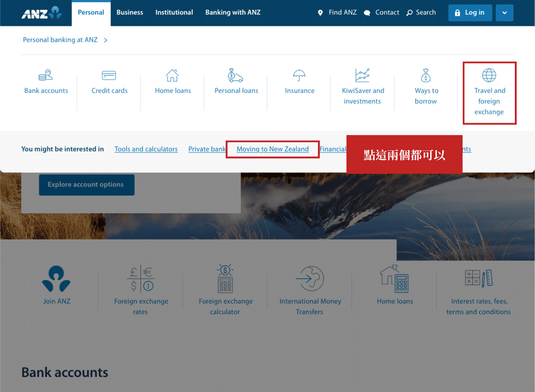Screen dimensions: 535x392
Task: Open the Business tab
Action: pos(130,12)
